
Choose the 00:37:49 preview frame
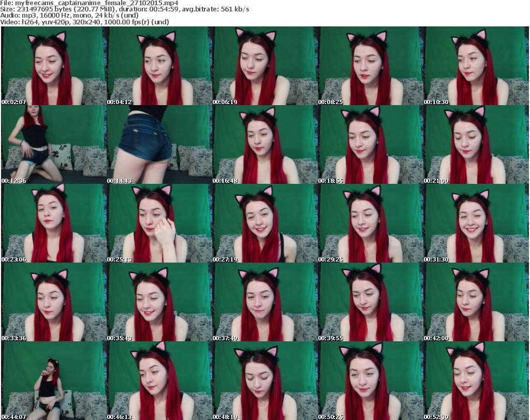[x=265, y=302]
